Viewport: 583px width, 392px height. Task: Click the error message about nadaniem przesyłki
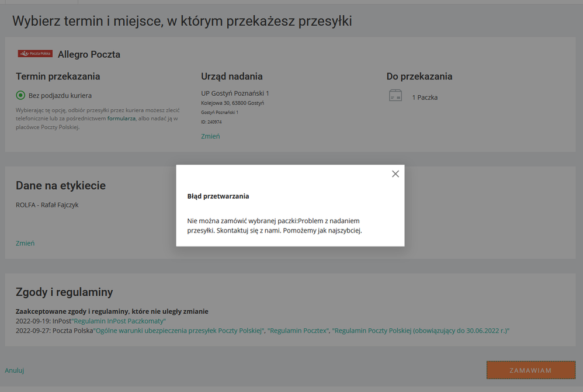click(275, 226)
